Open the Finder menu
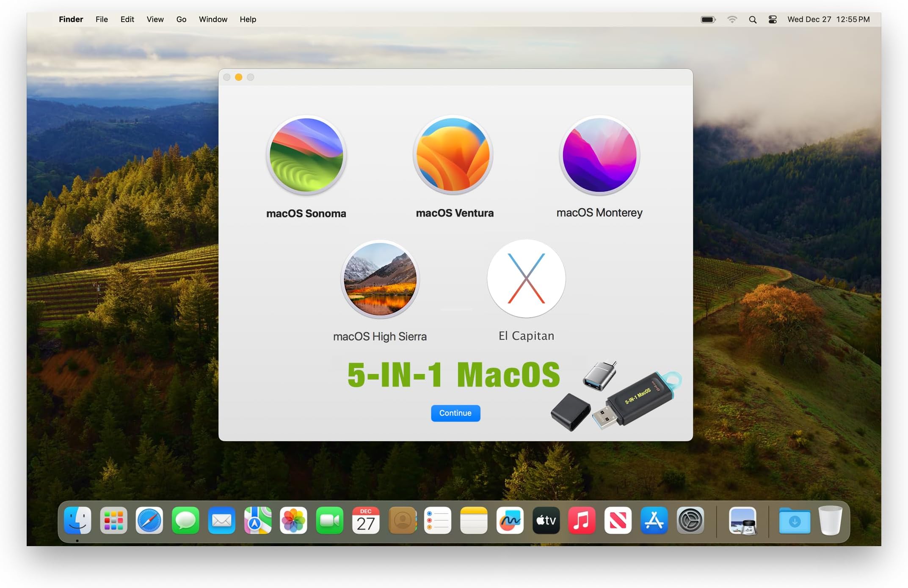The image size is (908, 588). (71, 19)
